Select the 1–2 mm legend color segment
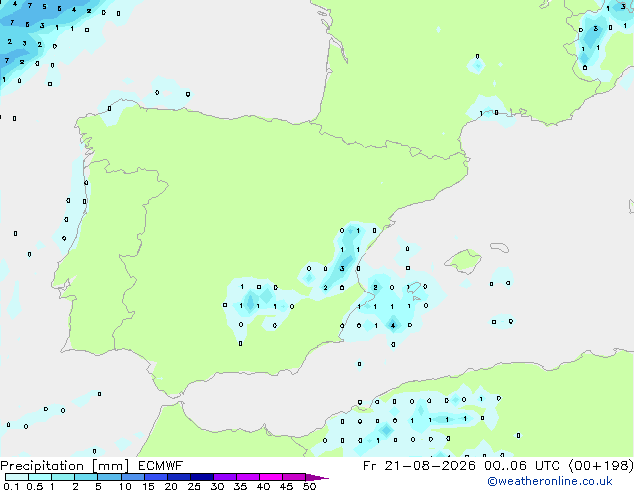The width and height of the screenshot is (634, 490). 63,477
